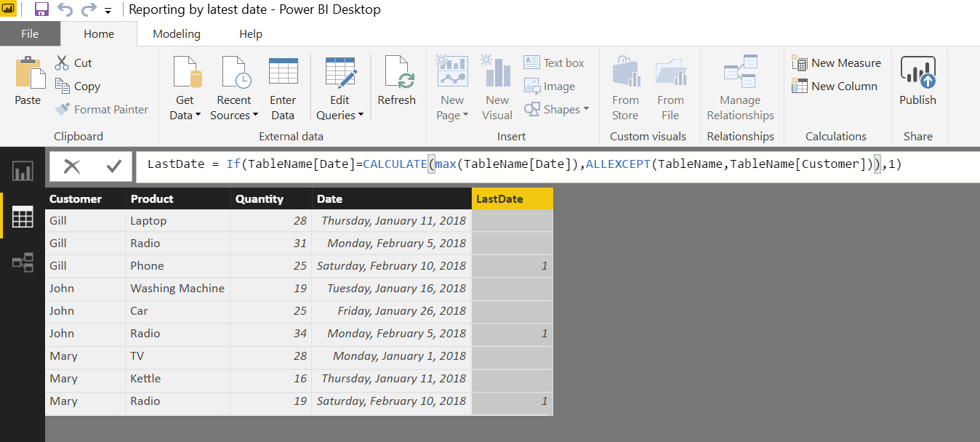
Task: Click the Save icon in title bar
Action: pyautogui.click(x=41, y=10)
